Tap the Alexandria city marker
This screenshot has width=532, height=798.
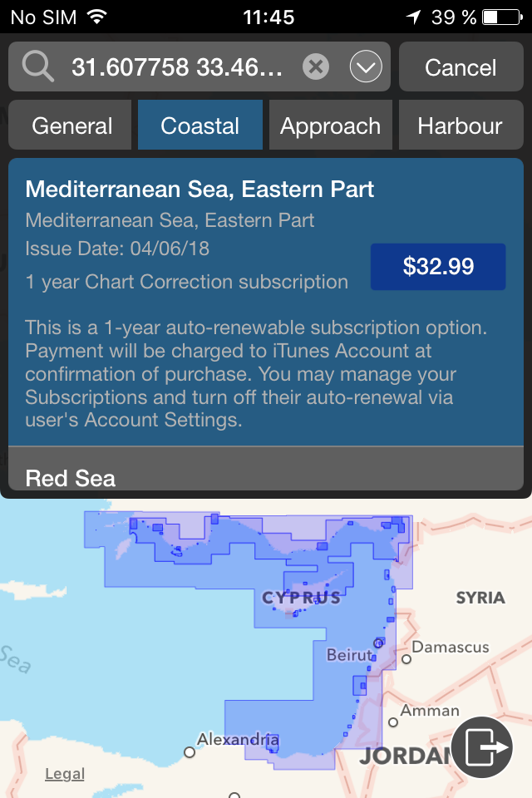pyautogui.click(x=190, y=751)
